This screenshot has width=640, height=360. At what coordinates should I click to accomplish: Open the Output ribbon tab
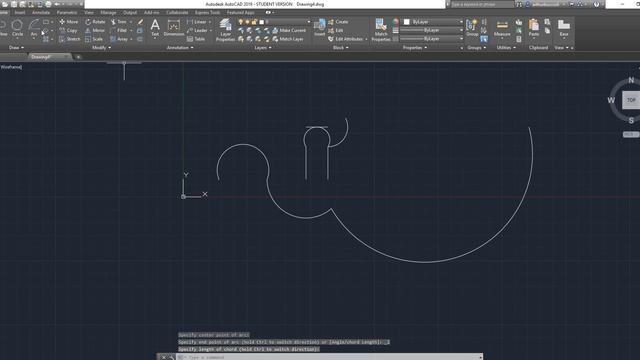coord(130,13)
